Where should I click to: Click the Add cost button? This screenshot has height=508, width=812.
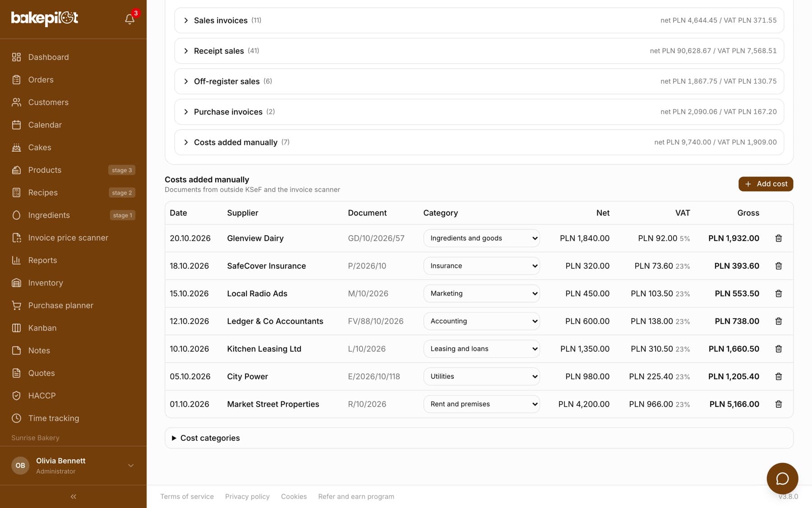click(766, 184)
